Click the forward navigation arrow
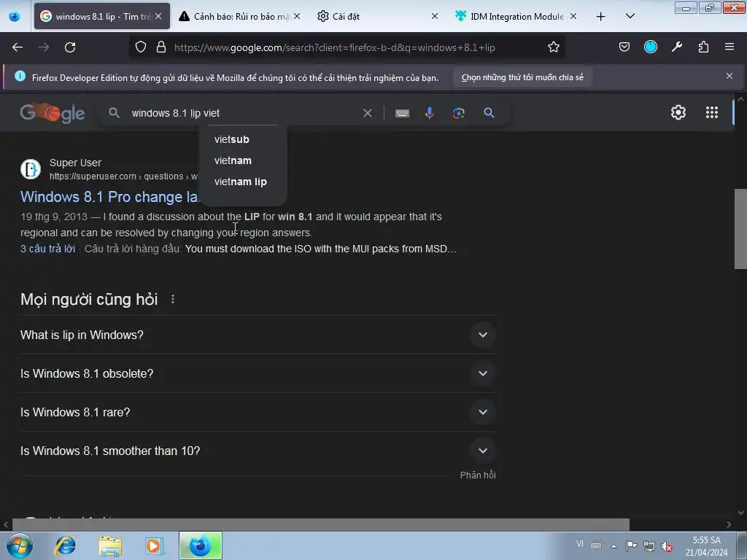Image resolution: width=747 pixels, height=560 pixels. pyautogui.click(x=44, y=47)
